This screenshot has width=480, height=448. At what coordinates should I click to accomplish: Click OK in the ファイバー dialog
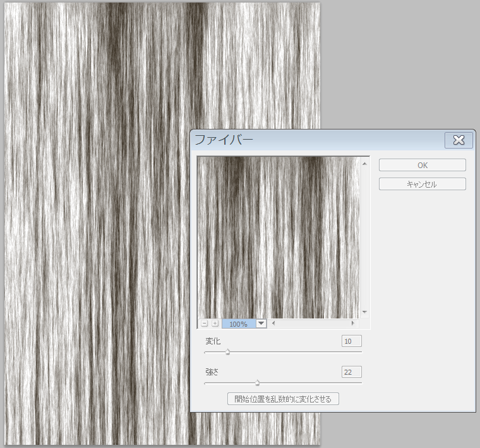(x=422, y=165)
